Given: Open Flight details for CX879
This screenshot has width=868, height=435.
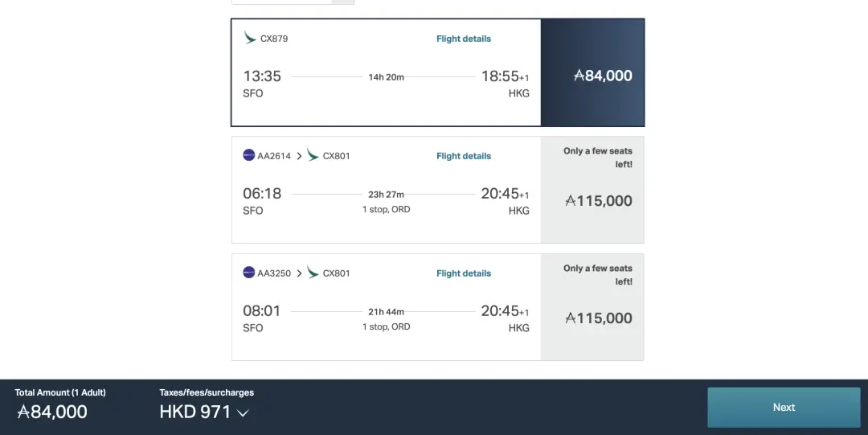Looking at the screenshot, I should click(464, 39).
